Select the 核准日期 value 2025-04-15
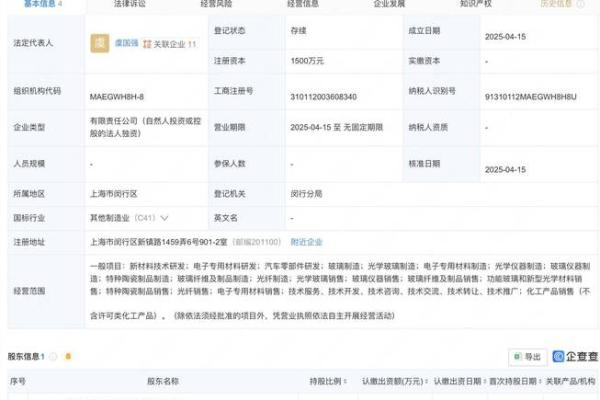 [505, 170]
